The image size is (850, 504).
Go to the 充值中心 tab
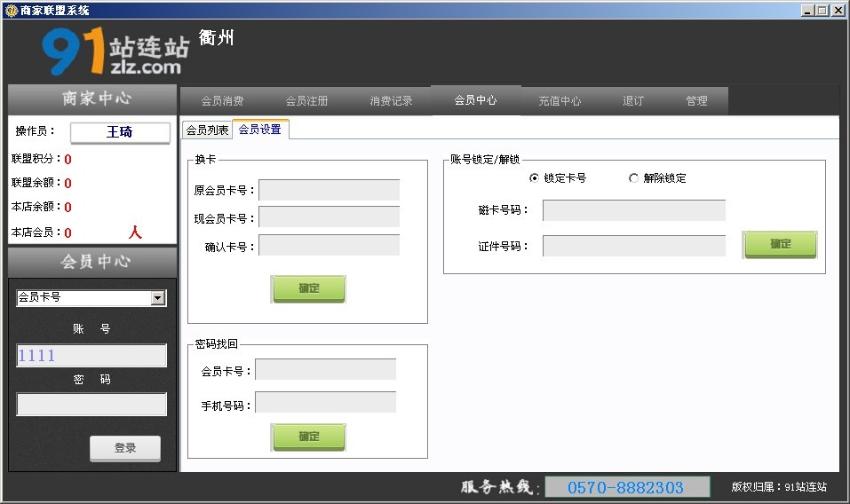[x=560, y=100]
